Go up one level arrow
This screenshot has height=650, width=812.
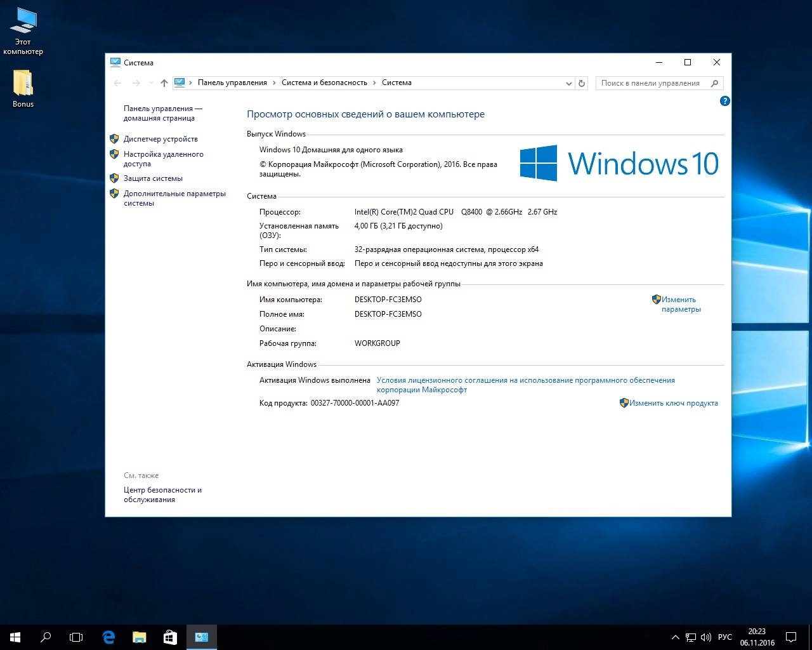point(164,83)
